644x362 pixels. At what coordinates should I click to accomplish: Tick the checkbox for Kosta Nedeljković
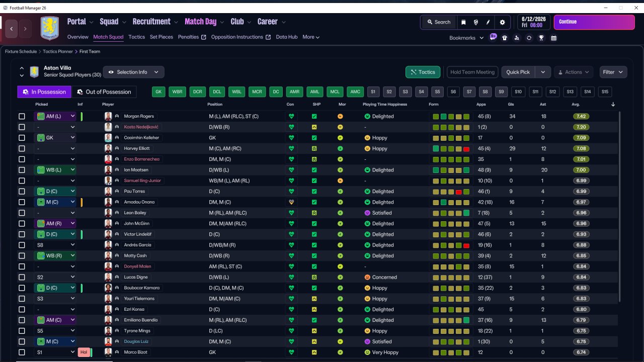click(x=22, y=127)
